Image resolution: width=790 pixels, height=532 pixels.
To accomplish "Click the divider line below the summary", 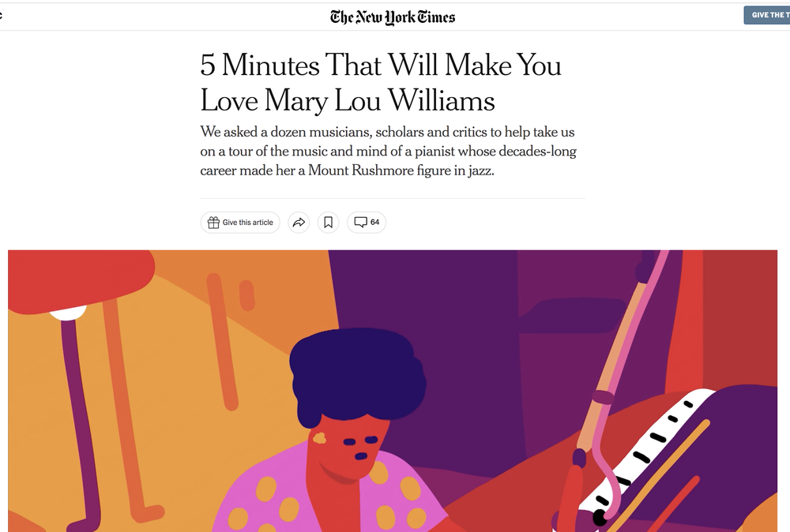I will click(x=393, y=198).
